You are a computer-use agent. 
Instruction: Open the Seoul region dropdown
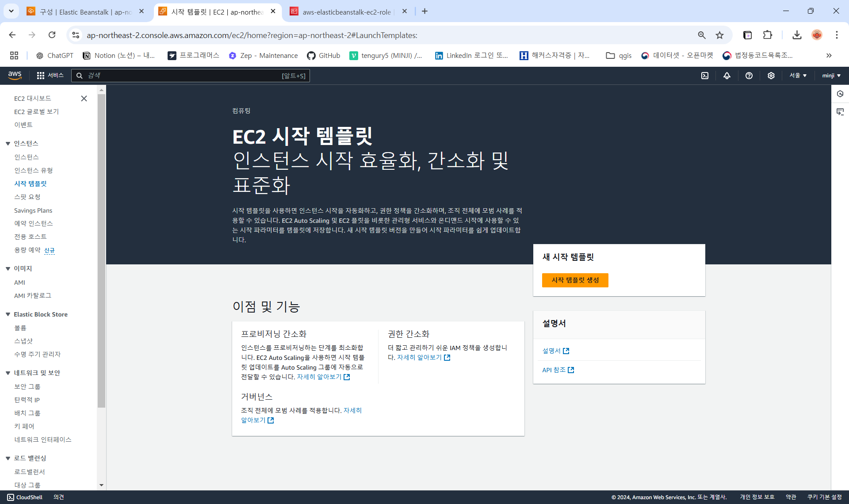click(798, 76)
